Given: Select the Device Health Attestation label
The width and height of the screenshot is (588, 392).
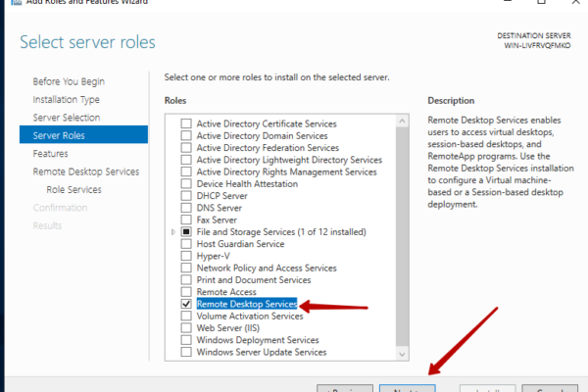Looking at the screenshot, I should pos(247,183).
